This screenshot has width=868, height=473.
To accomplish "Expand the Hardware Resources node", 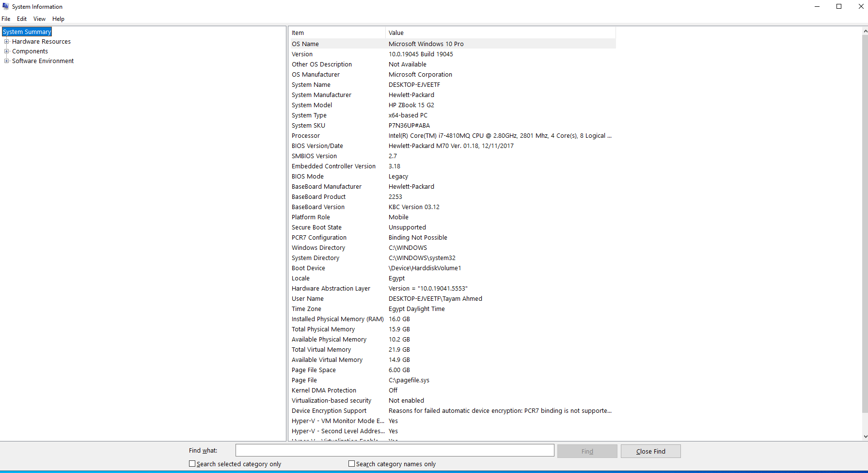I will pyautogui.click(x=7, y=41).
